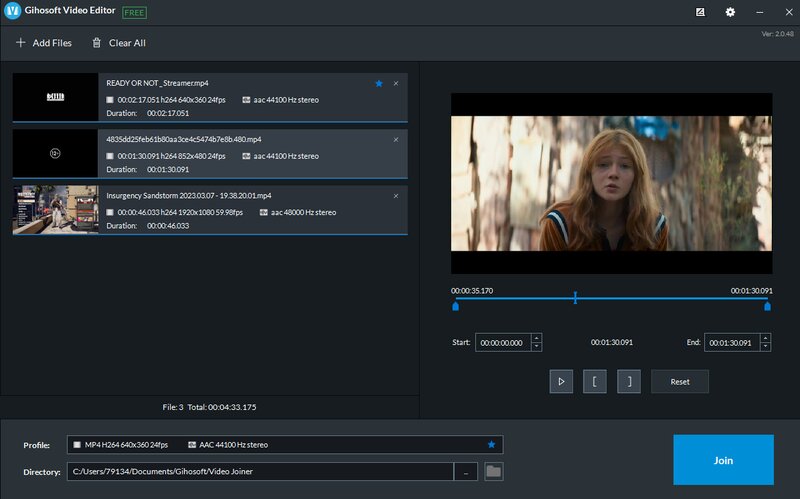The width and height of the screenshot is (800, 499).
Task: Open the Profile format dropdown
Action: click(285, 445)
